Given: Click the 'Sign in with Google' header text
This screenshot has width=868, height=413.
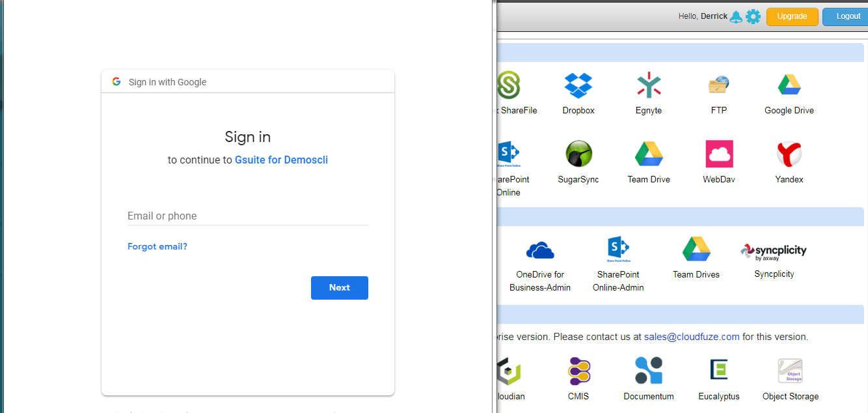Looking at the screenshot, I should (167, 82).
